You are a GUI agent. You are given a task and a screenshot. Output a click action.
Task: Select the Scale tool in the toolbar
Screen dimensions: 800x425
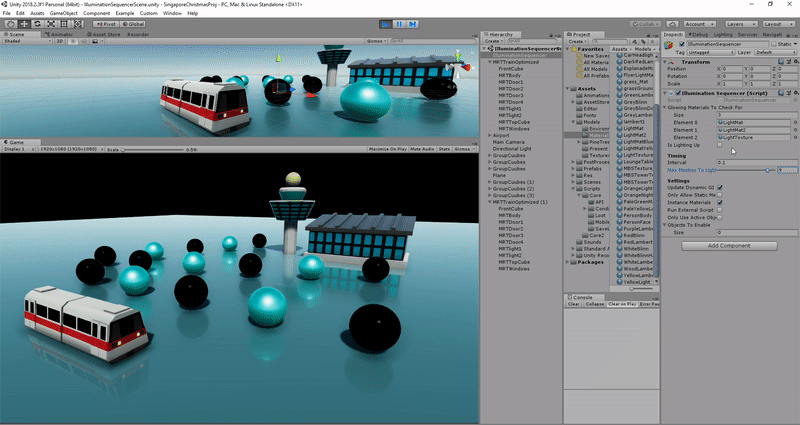point(51,24)
